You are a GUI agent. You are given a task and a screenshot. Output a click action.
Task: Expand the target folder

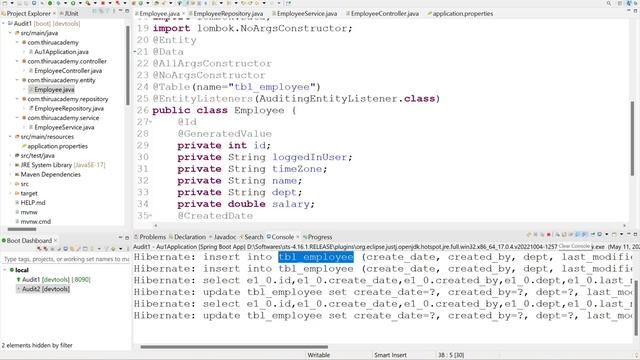pyautogui.click(x=10, y=193)
